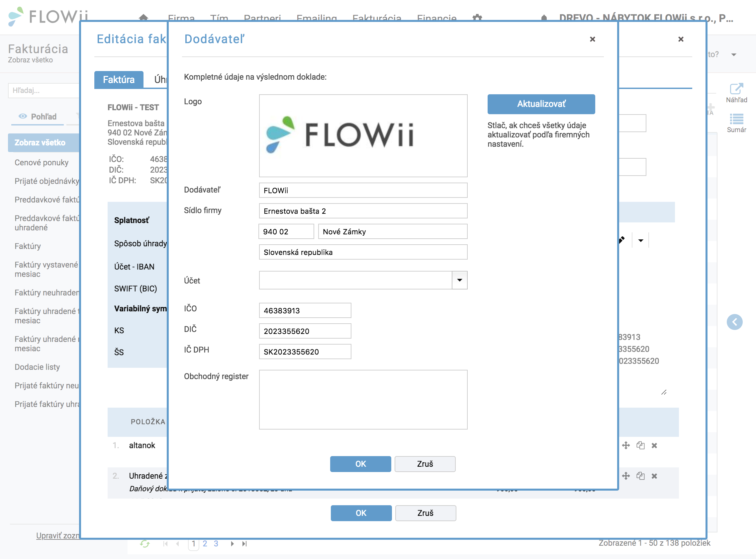Click the refresh list icon
Screen dimensions: 756x559
point(144,544)
